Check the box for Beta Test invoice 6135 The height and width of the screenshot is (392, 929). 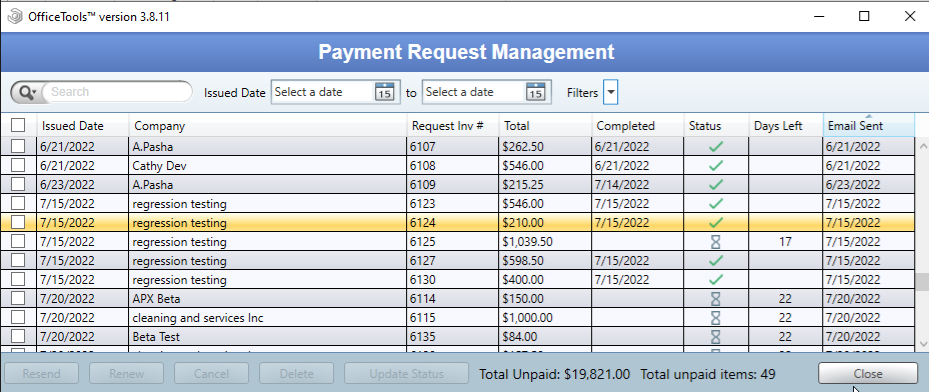pyautogui.click(x=18, y=337)
